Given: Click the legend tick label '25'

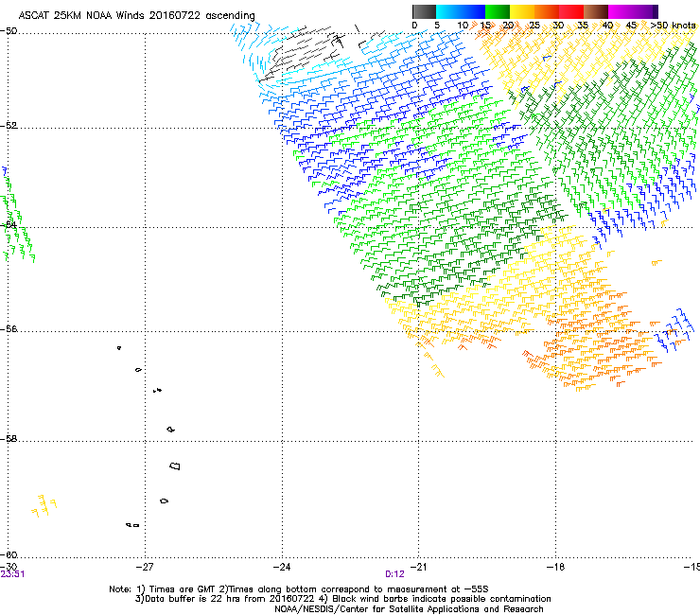Looking at the screenshot, I should coord(534,26).
